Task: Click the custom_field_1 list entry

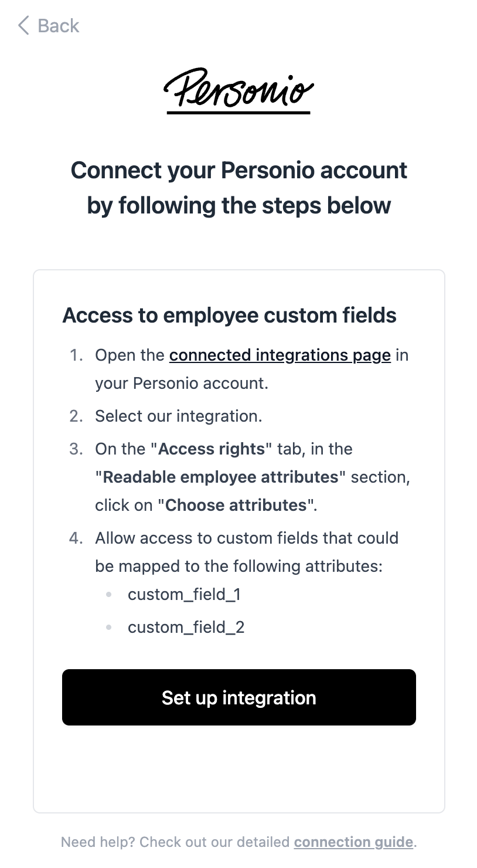Action: coord(184,595)
